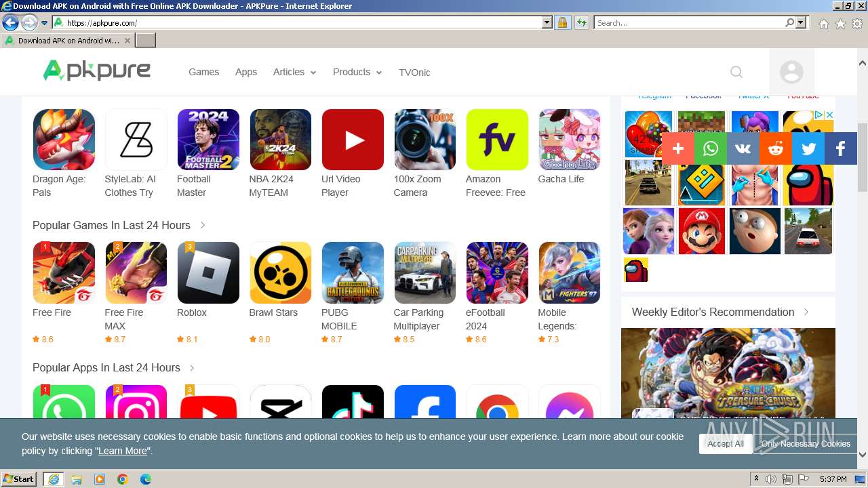Open the Url Video Player icon
The image size is (868, 488).
point(353,140)
